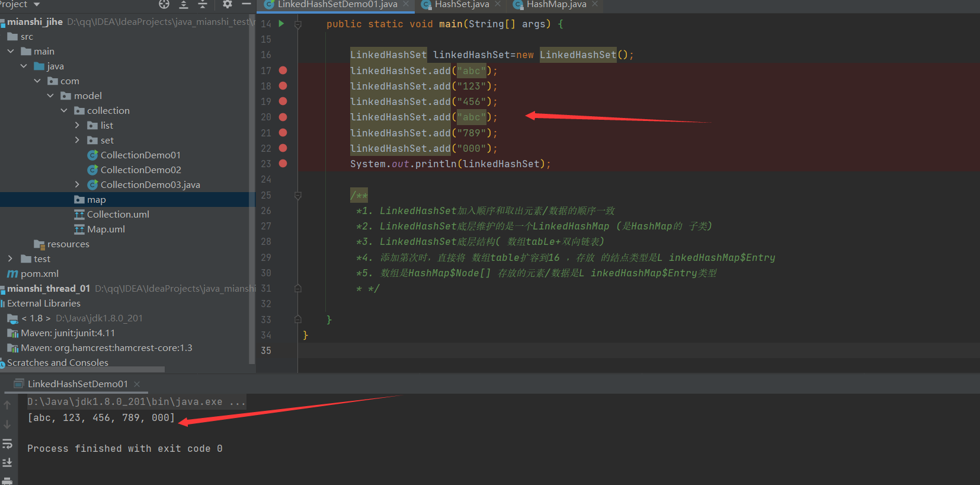Hide the Project panel with minus icon
Image resolution: width=980 pixels, height=485 pixels.
(246, 4)
